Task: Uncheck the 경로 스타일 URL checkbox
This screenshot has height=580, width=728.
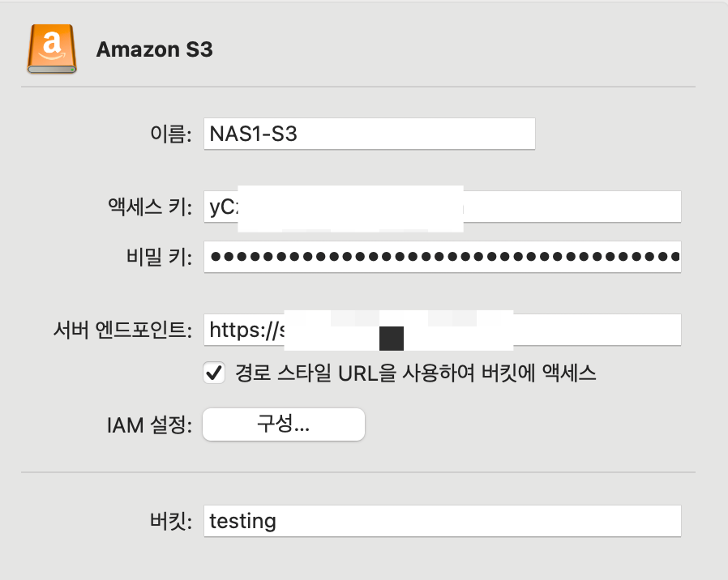Action: [214, 373]
